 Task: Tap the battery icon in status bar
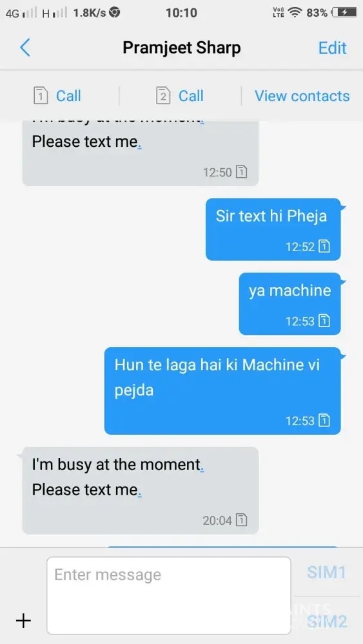click(346, 13)
